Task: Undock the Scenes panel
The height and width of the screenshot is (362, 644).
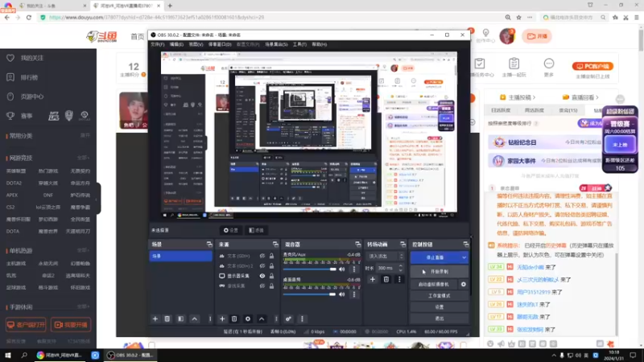Action: 209,245
